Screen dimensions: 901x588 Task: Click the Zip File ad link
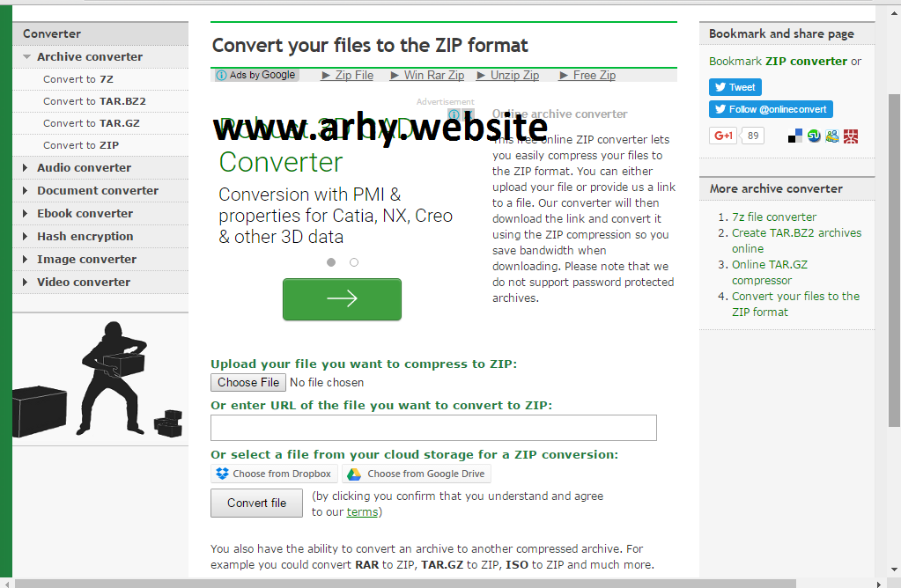[x=348, y=75]
